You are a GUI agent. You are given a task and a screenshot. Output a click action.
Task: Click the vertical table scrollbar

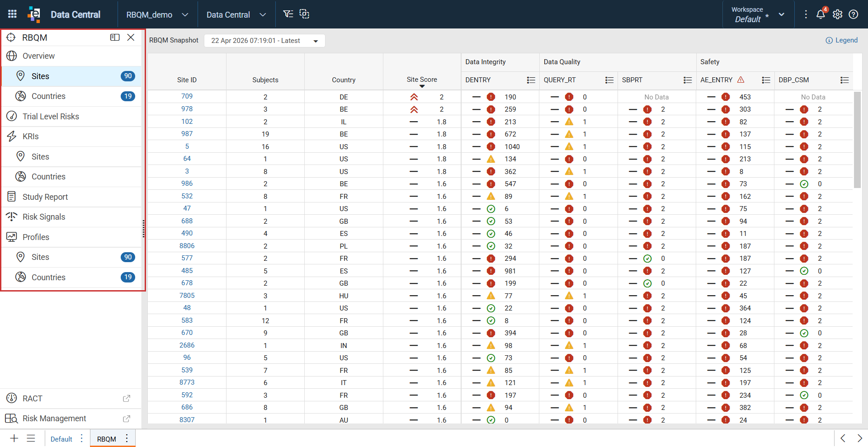[x=857, y=140]
